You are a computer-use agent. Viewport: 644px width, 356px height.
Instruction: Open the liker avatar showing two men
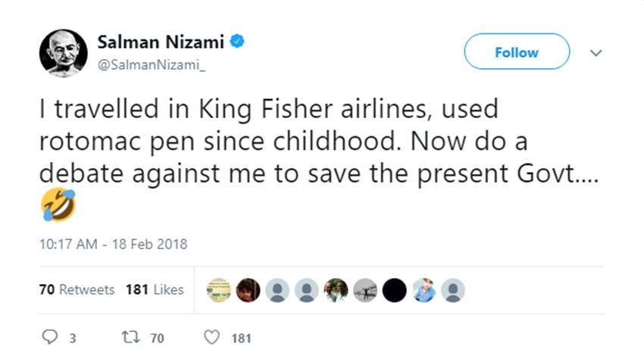click(336, 290)
